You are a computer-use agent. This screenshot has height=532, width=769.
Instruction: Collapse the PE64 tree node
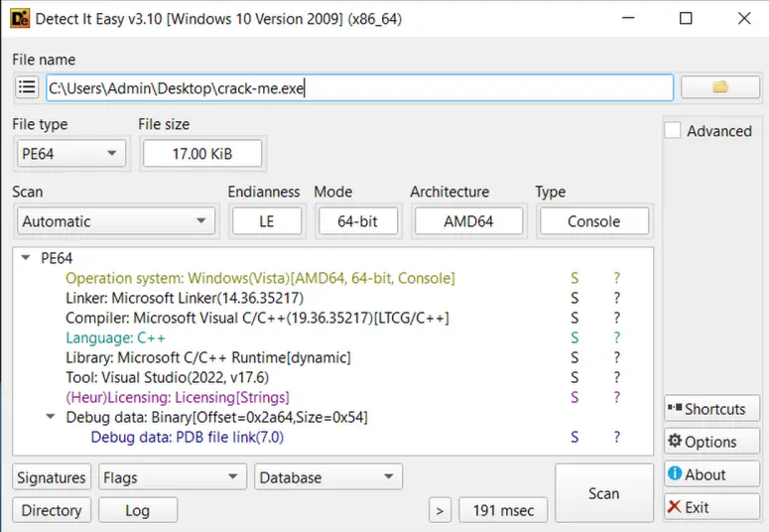click(25, 258)
